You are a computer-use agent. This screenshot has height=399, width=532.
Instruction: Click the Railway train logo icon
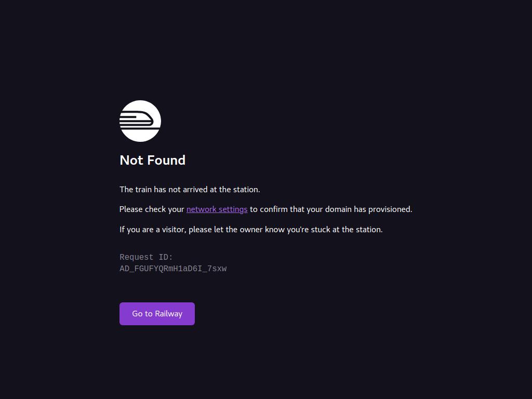140,121
